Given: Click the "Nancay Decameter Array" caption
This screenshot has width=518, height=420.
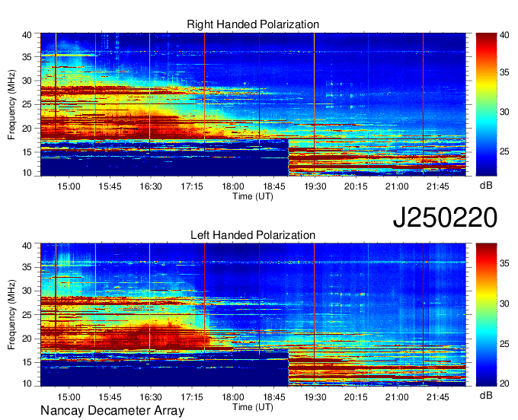Looking at the screenshot, I should tap(112, 411).
